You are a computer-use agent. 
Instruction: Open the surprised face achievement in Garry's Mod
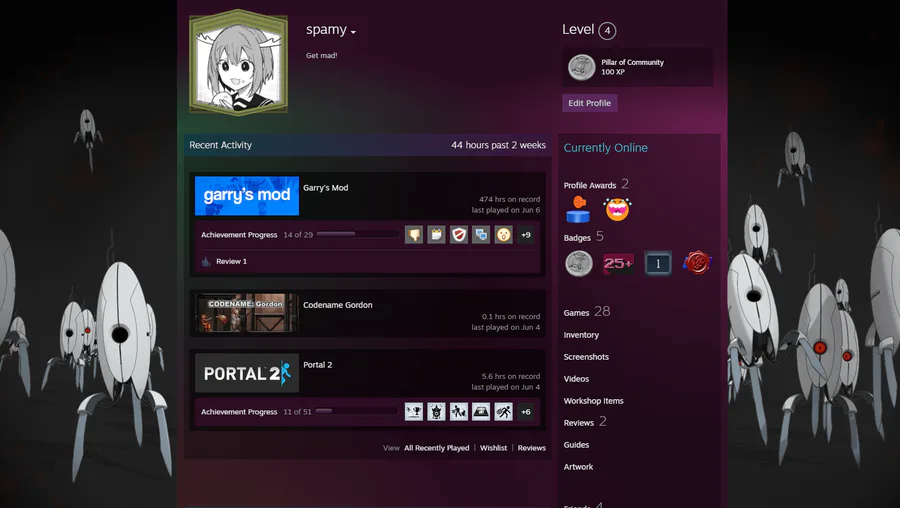click(x=503, y=235)
